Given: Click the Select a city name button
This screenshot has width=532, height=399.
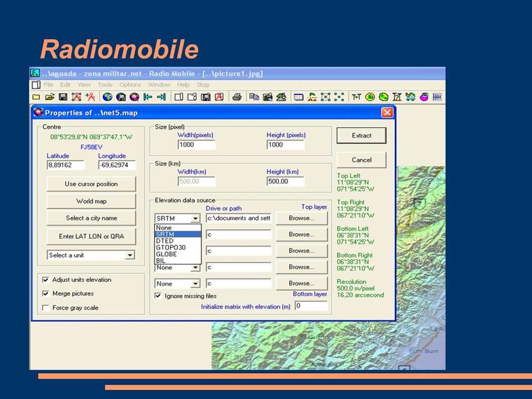Looking at the screenshot, I should click(92, 218).
